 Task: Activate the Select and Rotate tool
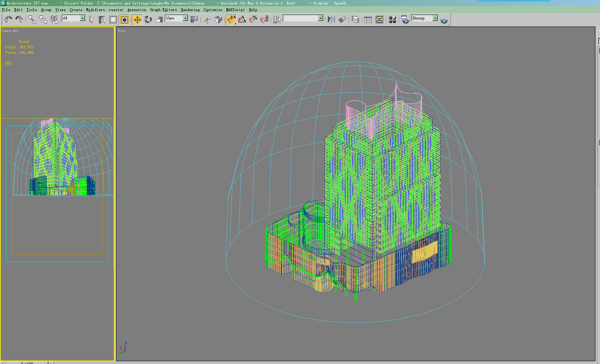coord(148,20)
